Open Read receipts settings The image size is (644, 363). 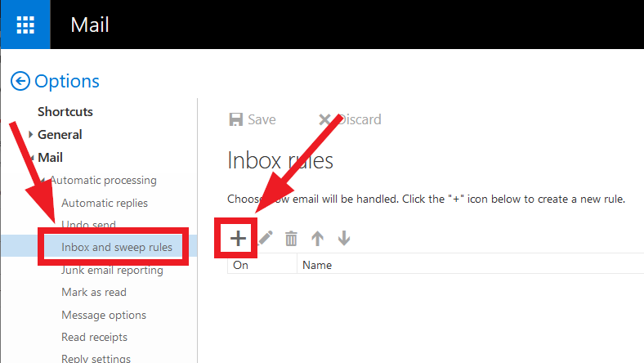coord(95,337)
